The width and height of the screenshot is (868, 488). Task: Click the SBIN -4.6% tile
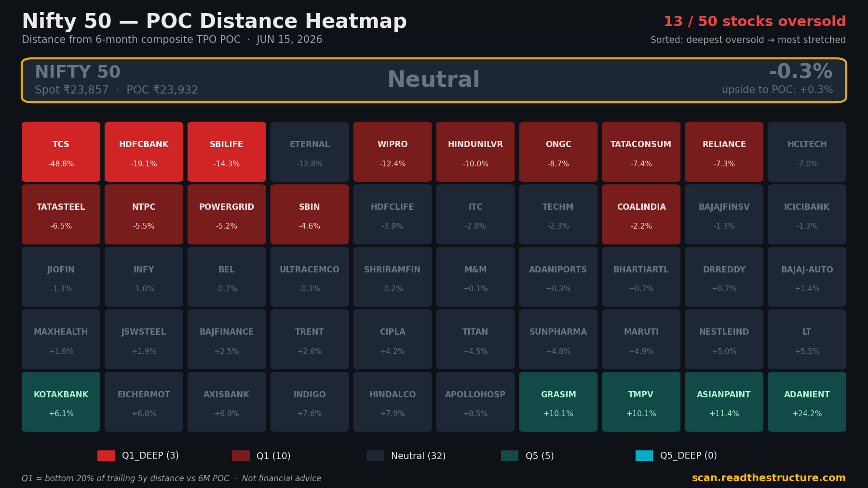coord(310,215)
